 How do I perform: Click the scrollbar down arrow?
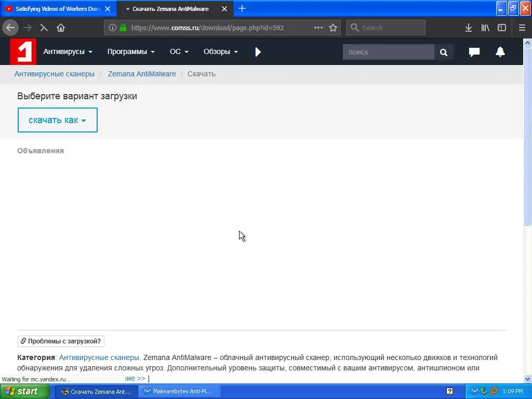(x=527, y=379)
